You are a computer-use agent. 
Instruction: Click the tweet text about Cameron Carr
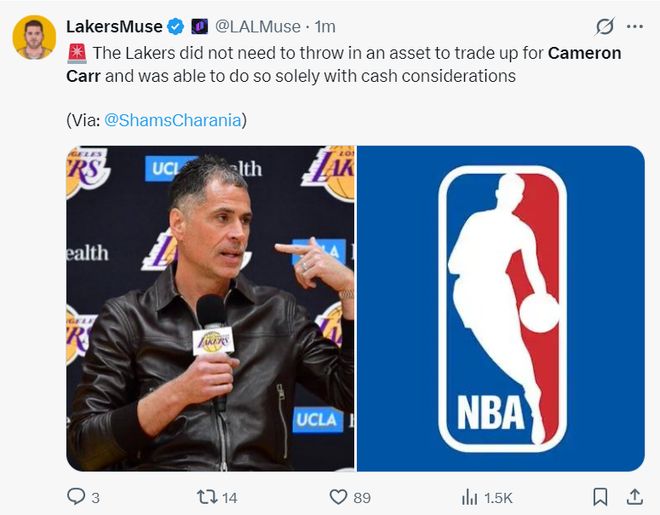343,64
